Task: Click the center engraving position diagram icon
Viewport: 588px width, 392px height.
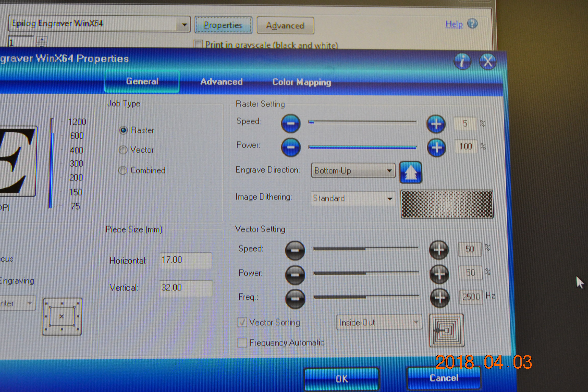Action: tap(62, 316)
